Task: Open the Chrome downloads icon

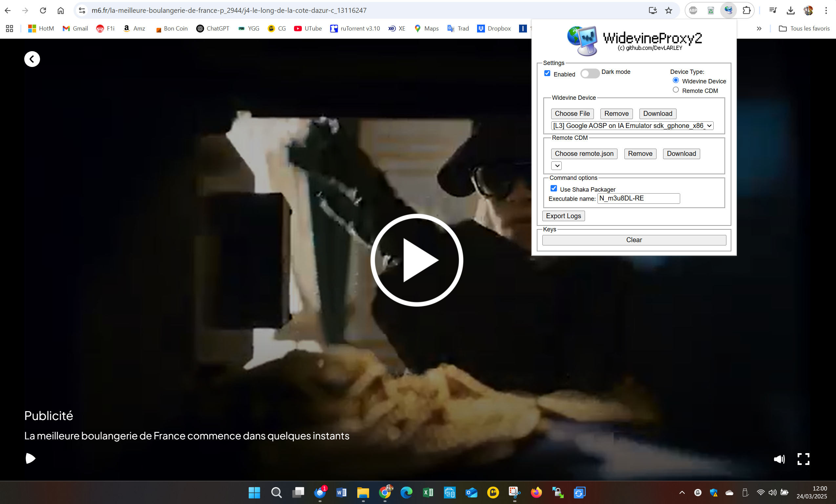Action: tap(790, 10)
